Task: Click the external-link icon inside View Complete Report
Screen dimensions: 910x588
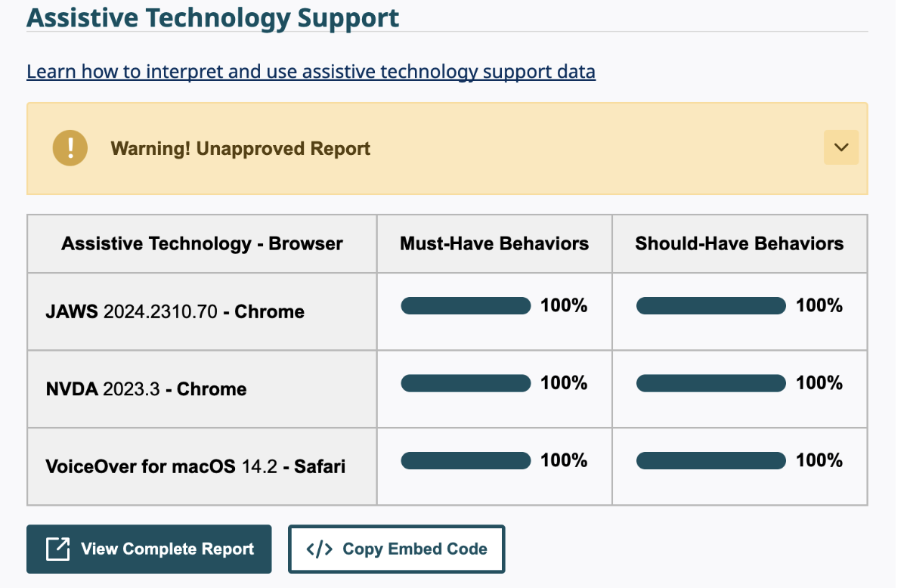Action: click(58, 549)
